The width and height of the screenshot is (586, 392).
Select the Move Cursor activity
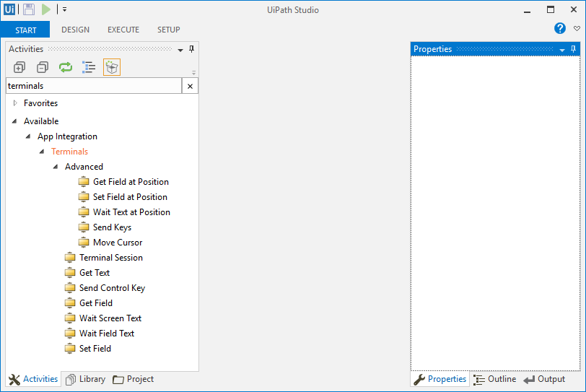coord(118,243)
